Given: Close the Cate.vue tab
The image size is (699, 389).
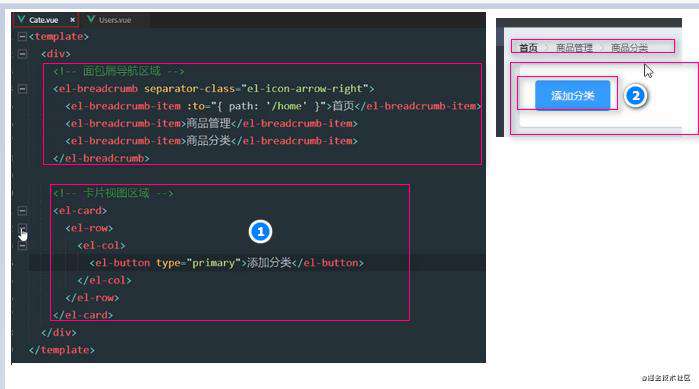Looking at the screenshot, I should 72,20.
